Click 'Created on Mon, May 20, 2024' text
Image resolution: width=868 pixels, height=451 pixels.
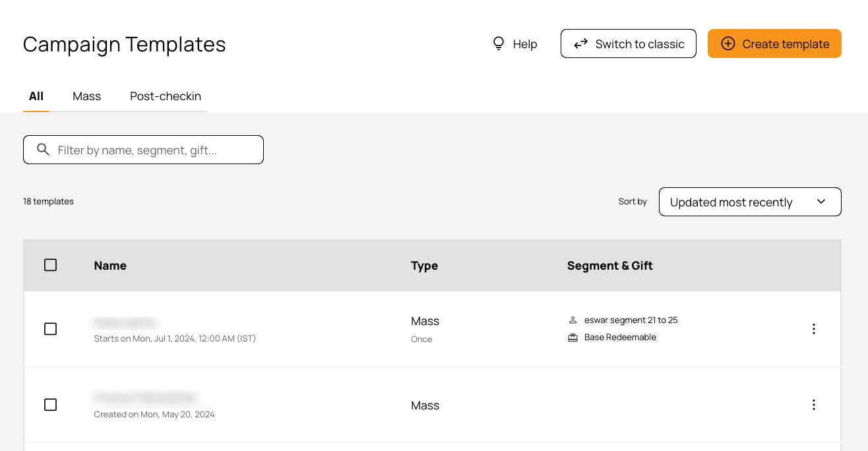pyautogui.click(x=154, y=415)
